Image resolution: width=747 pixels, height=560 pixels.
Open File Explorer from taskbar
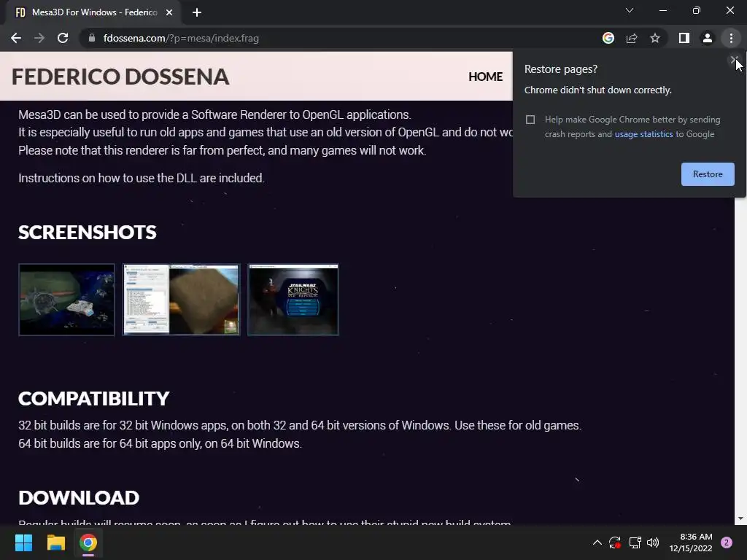coord(55,542)
